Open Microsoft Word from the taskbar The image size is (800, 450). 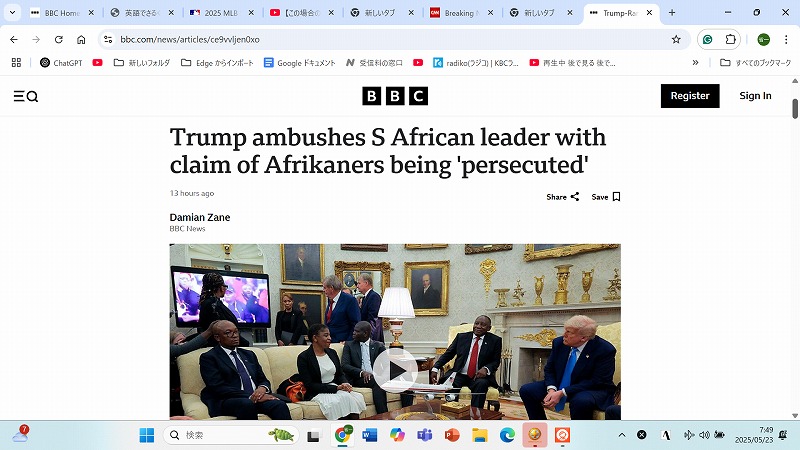coord(369,435)
